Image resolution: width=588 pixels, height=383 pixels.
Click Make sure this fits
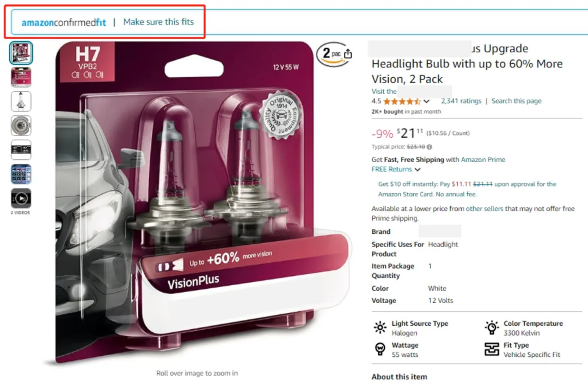[158, 22]
